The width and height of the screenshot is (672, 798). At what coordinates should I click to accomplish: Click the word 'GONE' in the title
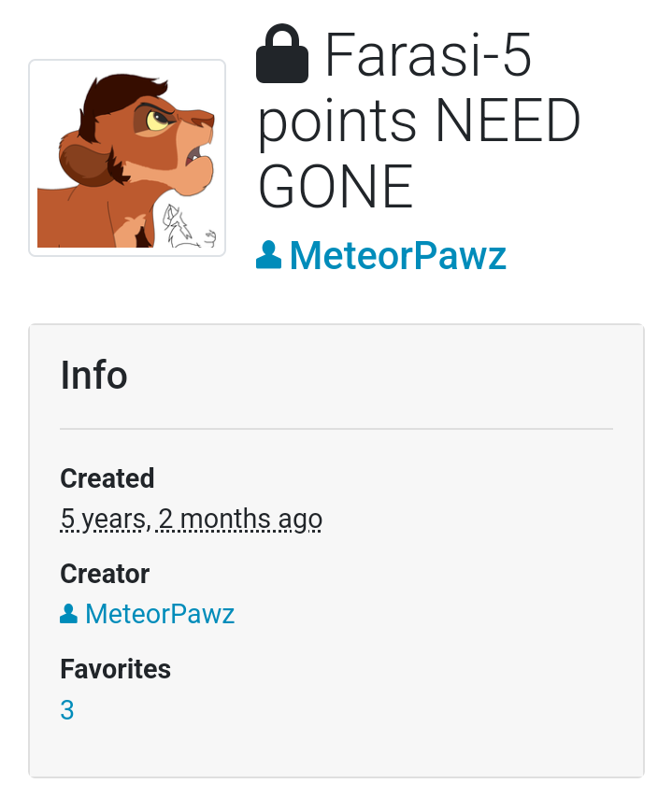[336, 187]
